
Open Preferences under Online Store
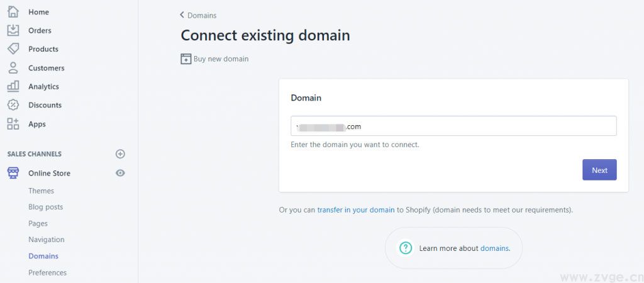(47, 272)
